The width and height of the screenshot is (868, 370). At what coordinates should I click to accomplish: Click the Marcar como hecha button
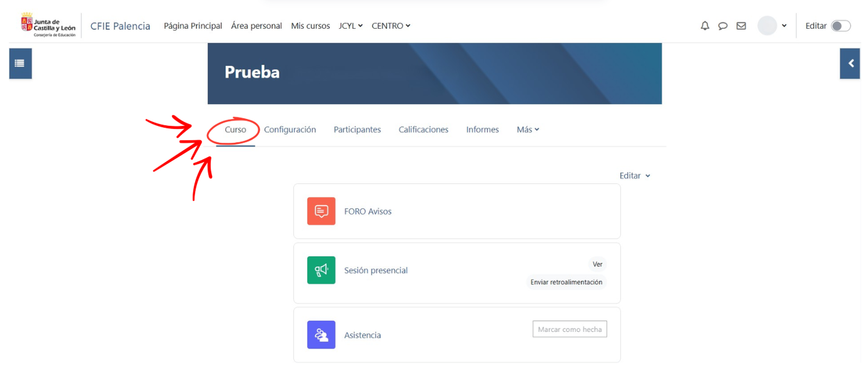click(x=570, y=329)
